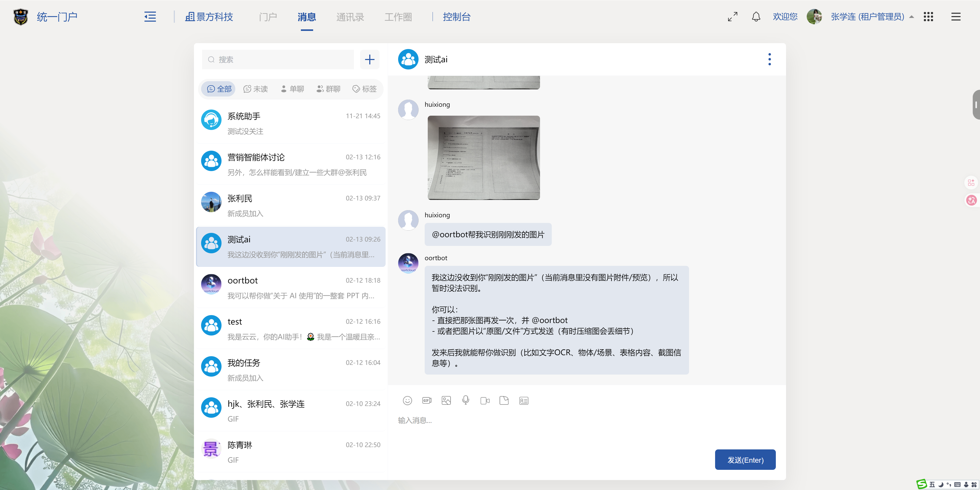980x490 pixels.
Task: Click the 搜索 search input field
Action: [281, 59]
